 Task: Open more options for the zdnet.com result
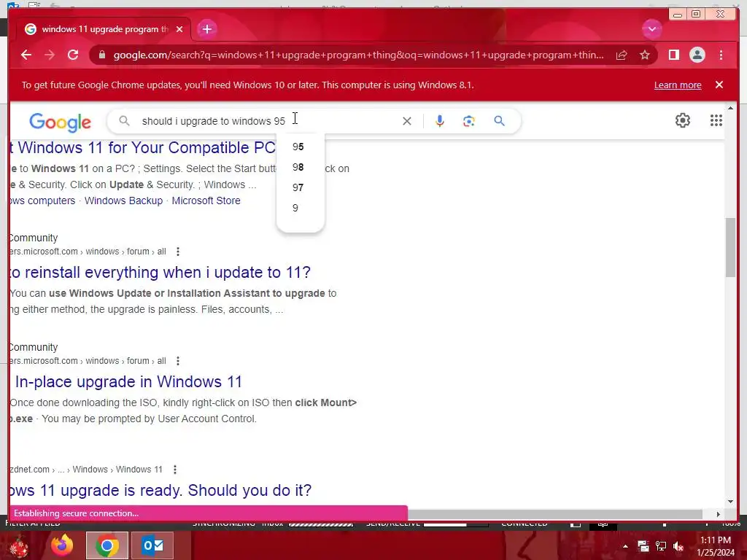pyautogui.click(x=175, y=470)
